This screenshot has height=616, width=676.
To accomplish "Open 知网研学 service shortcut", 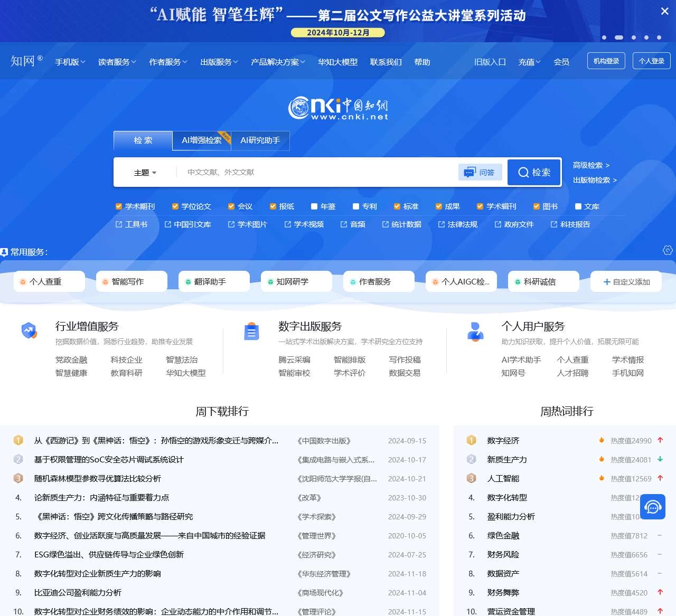I will pos(296,281).
